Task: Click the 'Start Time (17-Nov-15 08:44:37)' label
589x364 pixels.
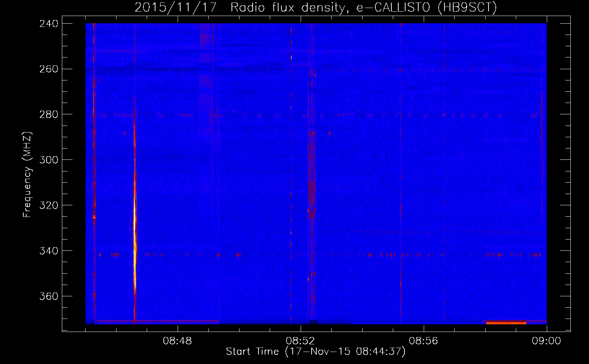Action: point(316,352)
